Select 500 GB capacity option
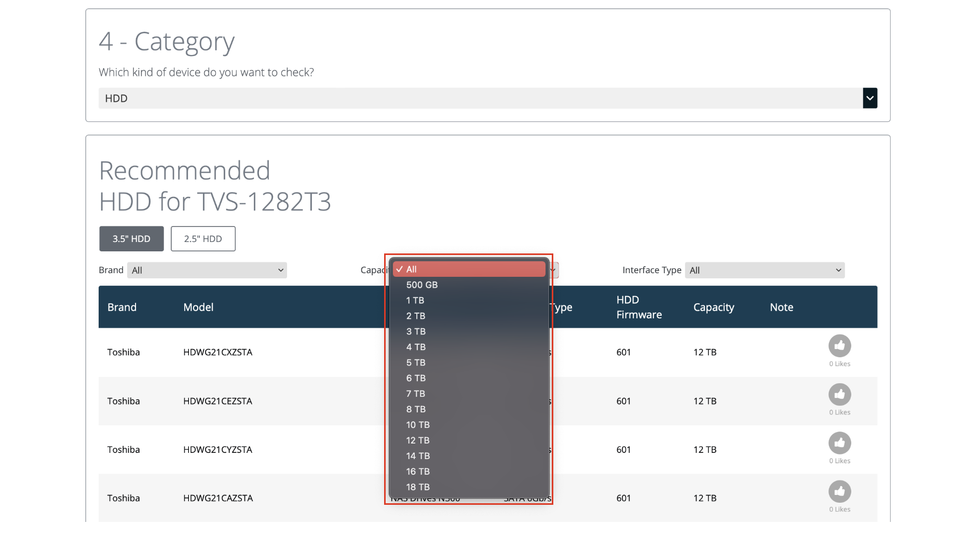The image size is (980, 537). [x=422, y=285]
